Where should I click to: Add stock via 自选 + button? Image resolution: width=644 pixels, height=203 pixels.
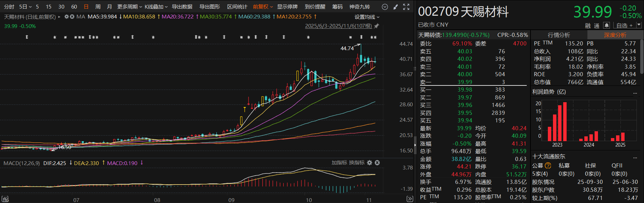pyautogui.click(x=624, y=25)
